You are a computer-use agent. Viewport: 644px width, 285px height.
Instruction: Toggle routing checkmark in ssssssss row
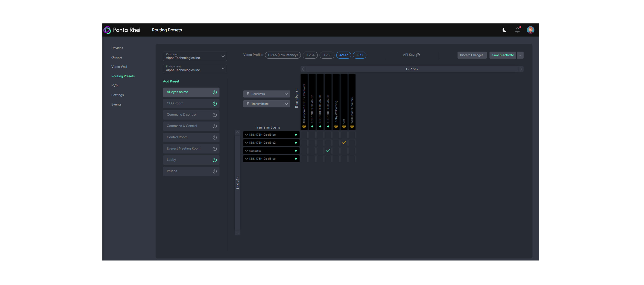pos(328,151)
